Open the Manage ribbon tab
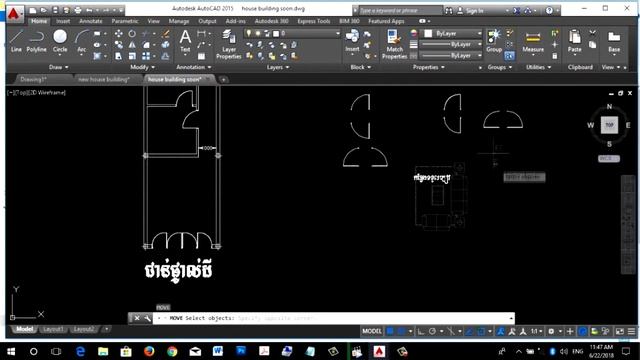The image size is (640, 360). coord(179,21)
